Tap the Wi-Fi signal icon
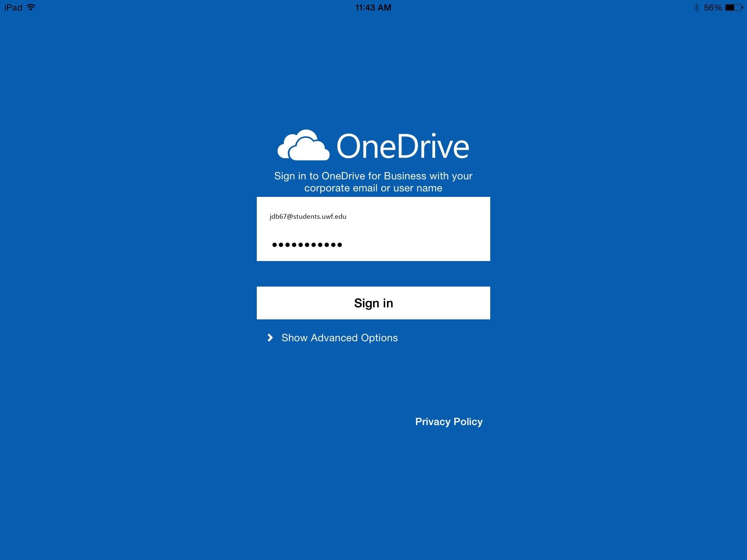Screen dimensions: 747x560 coord(31,7)
